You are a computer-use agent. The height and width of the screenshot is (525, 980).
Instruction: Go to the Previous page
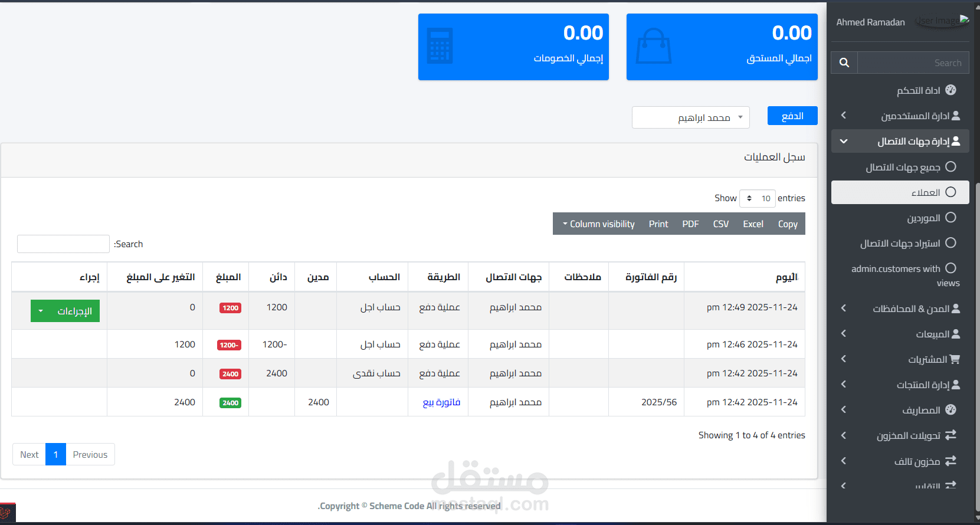(x=90, y=454)
